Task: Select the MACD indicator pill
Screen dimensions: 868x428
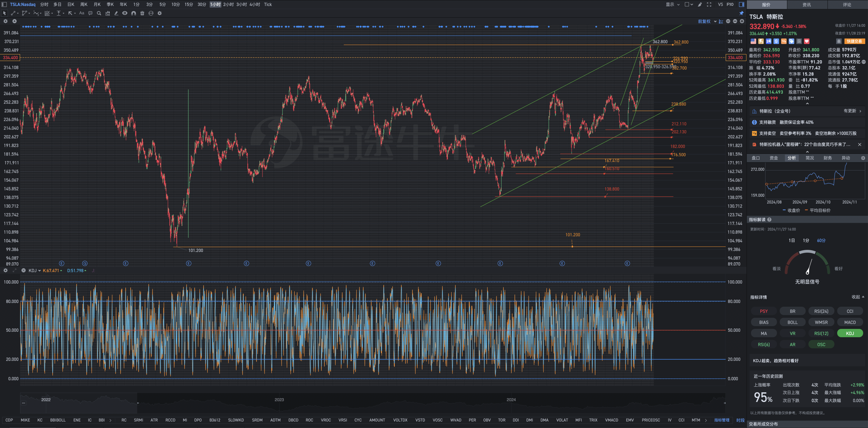Action: tap(850, 322)
